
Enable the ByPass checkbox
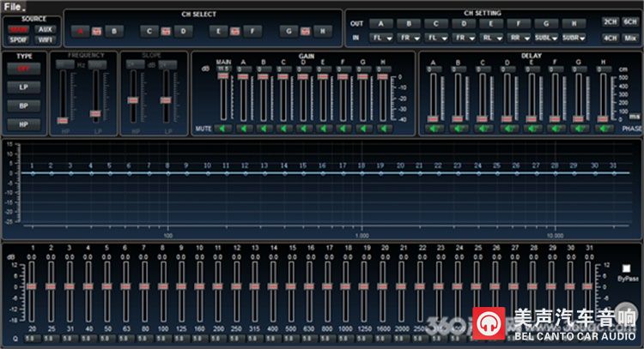pos(626,268)
